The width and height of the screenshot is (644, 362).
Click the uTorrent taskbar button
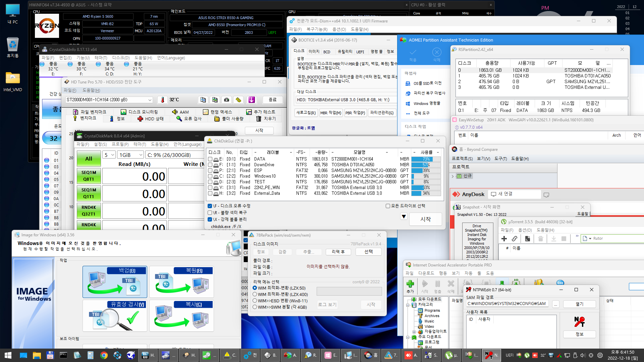click(x=451, y=355)
